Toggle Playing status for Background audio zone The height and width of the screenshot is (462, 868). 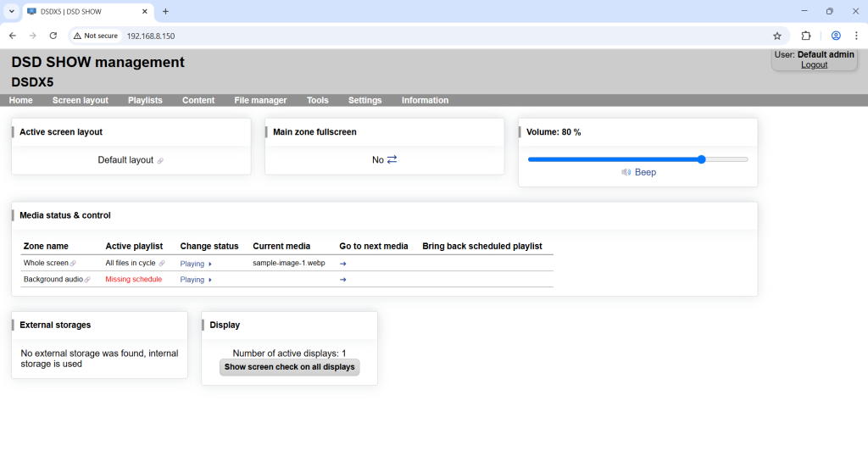(196, 280)
